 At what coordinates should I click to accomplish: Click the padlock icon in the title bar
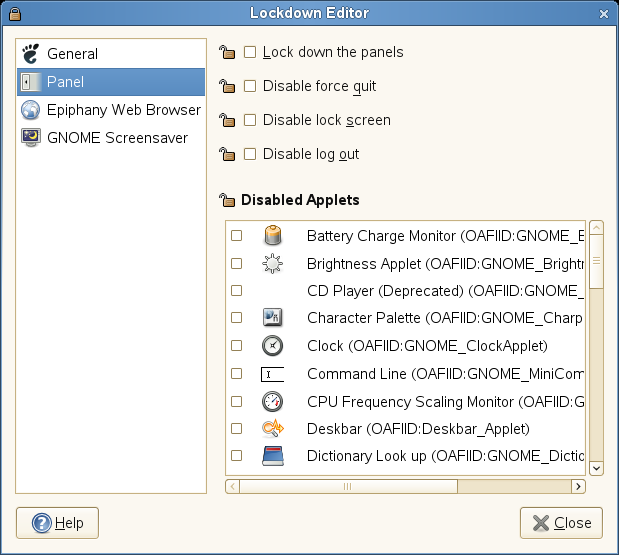click(x=15, y=14)
